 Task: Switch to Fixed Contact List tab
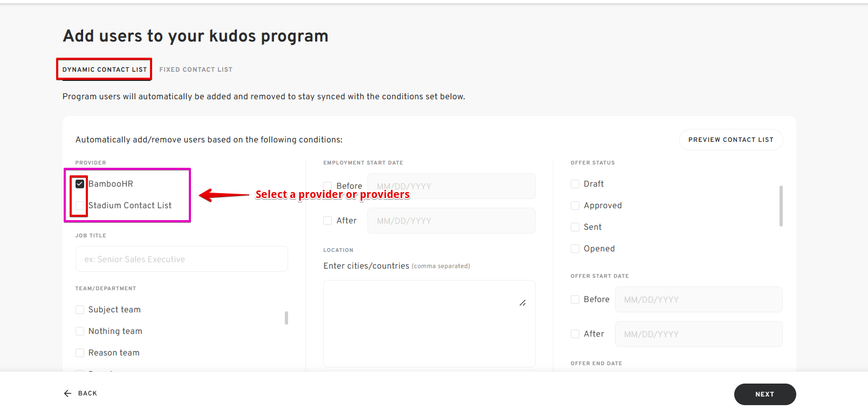coord(196,70)
